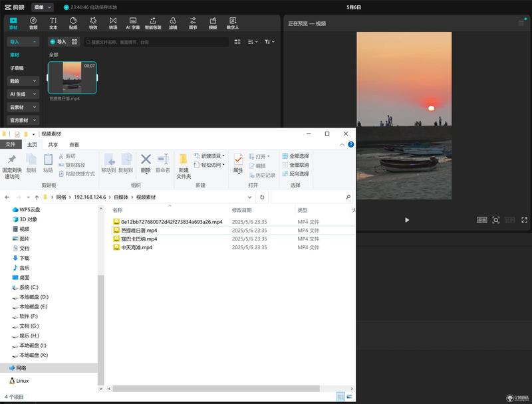Switch to the 查看 ribbon tab
Screen dimensions: 532x404
[x=74, y=145]
